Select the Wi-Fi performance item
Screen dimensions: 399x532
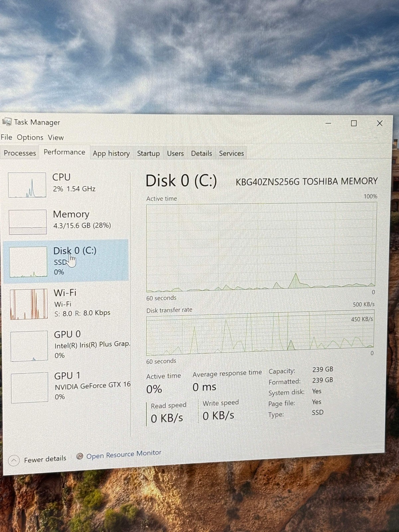point(66,304)
